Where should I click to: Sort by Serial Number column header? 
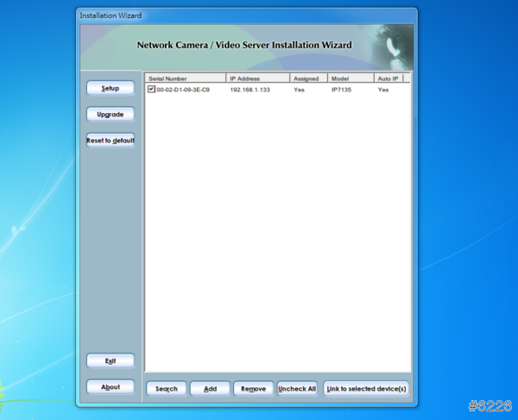click(185, 78)
